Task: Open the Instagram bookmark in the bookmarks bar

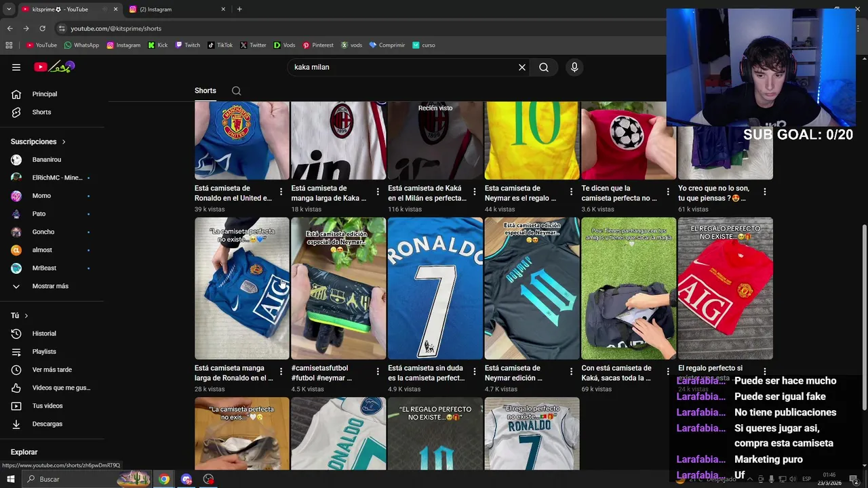Action: (123, 45)
